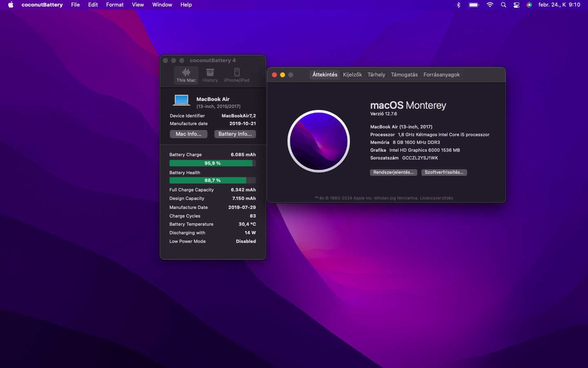
Task: Open the Window menu
Action: pos(162,5)
